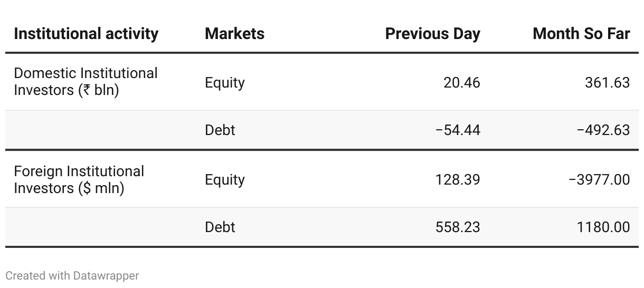Click the −3977.00 foreign equity value
Image resolution: width=644 pixels, height=288 pixels.
(x=599, y=179)
